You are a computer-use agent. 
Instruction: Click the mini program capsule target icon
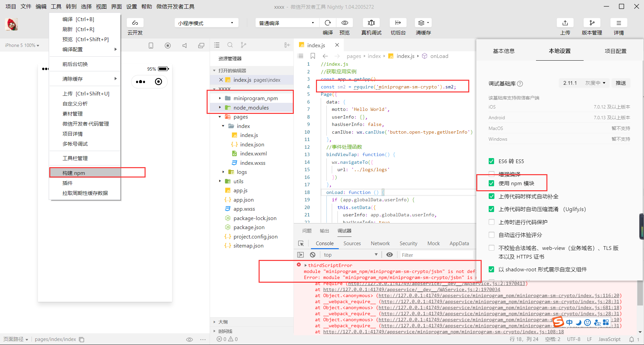tap(158, 82)
